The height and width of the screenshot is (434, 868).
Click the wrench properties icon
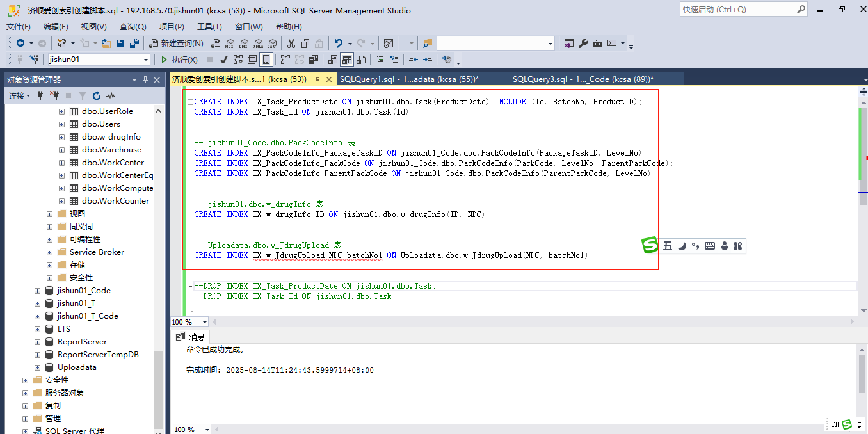(x=583, y=43)
